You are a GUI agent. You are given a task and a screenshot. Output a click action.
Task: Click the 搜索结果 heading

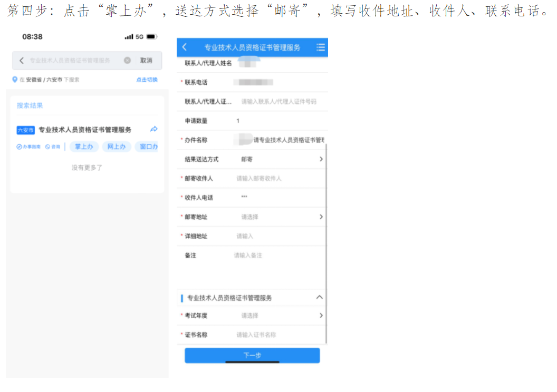click(30, 105)
